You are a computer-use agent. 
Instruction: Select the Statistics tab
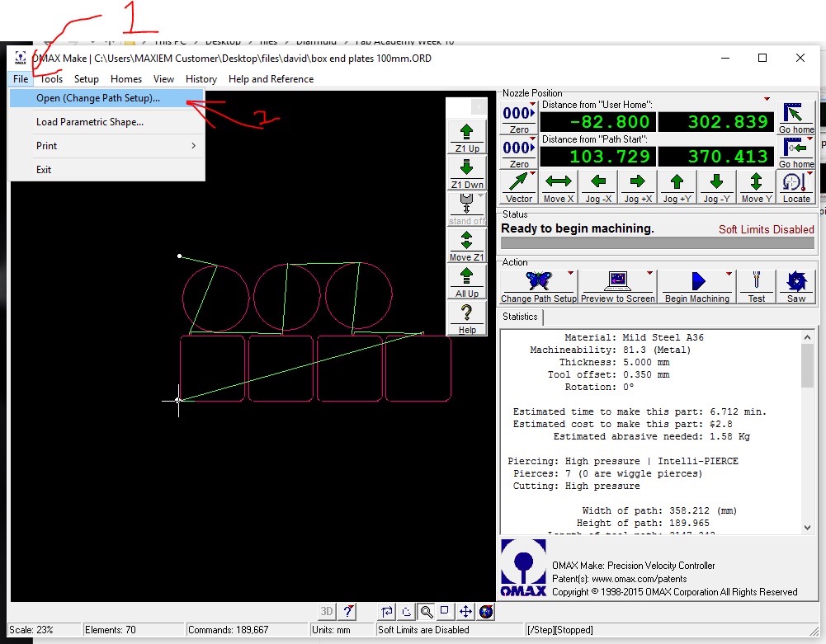tap(520, 317)
